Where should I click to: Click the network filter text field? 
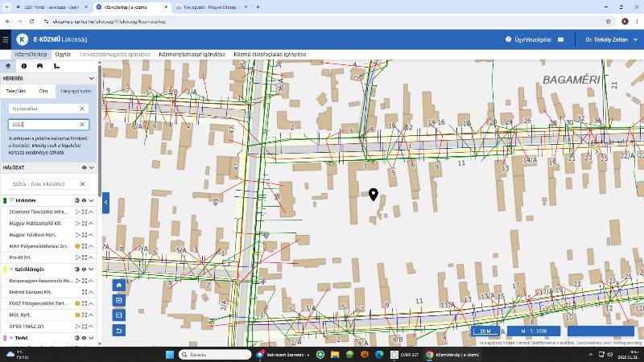(43, 184)
